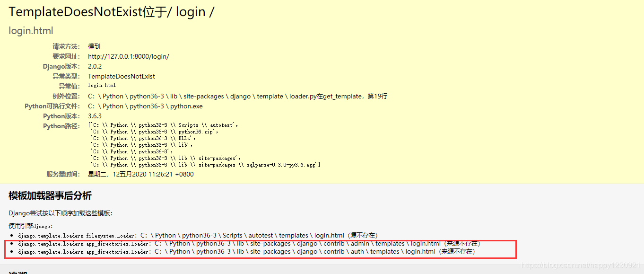Click the Django version number 2.0.2
644x274 pixels.
pos(95,66)
